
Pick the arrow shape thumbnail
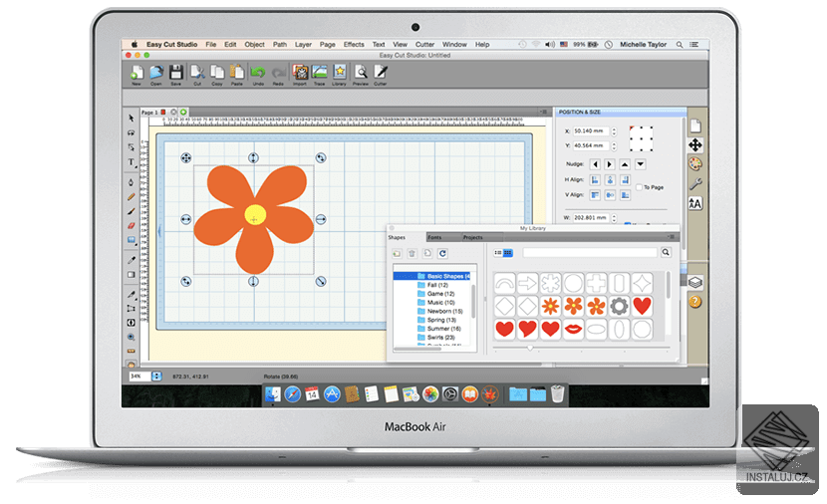[527, 283]
